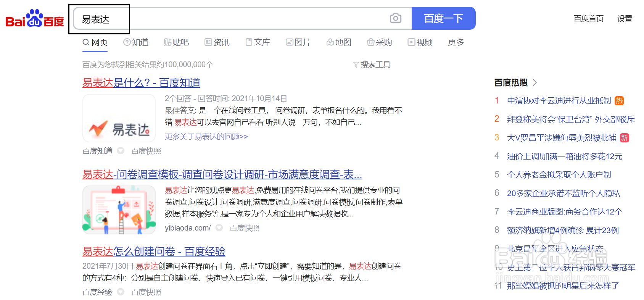Open hot search 中演协对李云迪进行从业抵制
The width and height of the screenshot is (644, 300).
pyautogui.click(x=559, y=101)
